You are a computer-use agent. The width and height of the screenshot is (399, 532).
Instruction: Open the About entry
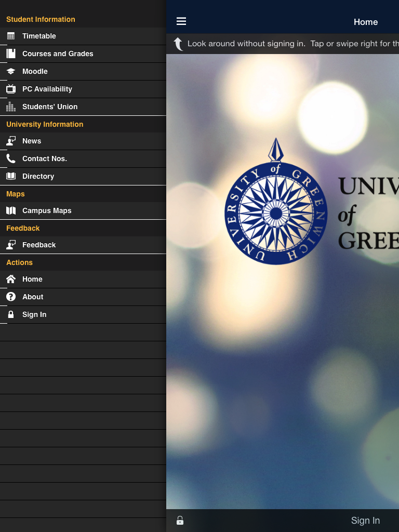coord(83,297)
